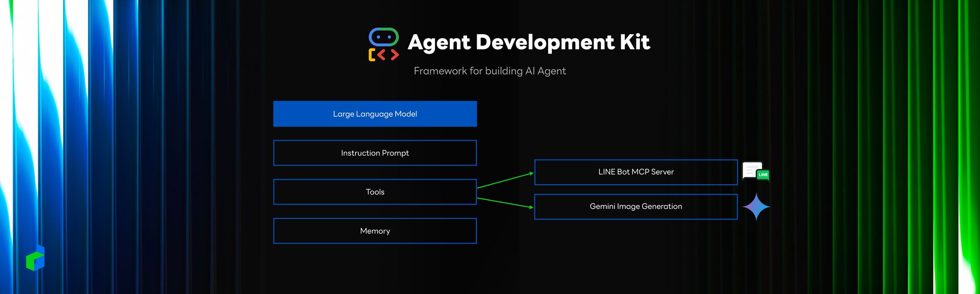Screen dimensions: 980x294
Task: Click the Agent Development Kit robot logo
Action: coord(383,44)
